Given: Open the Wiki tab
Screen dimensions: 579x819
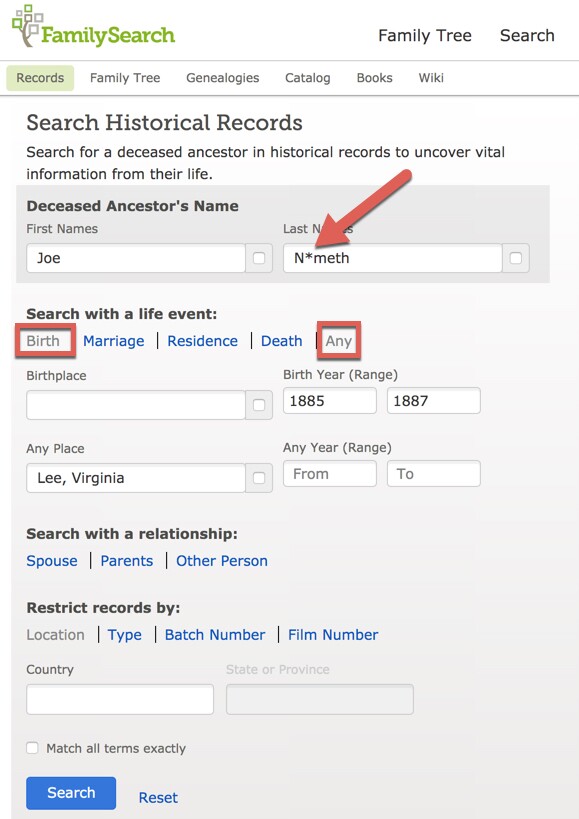Looking at the screenshot, I should pyautogui.click(x=430, y=77).
